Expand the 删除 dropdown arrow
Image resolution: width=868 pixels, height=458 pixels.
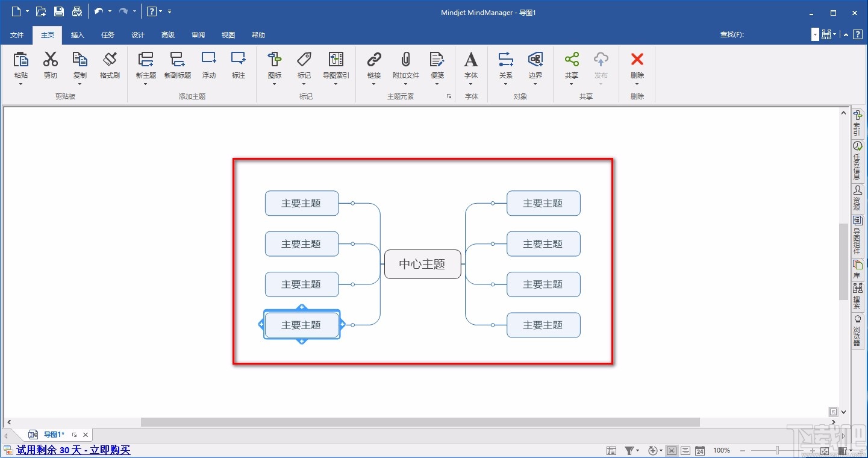click(x=637, y=84)
